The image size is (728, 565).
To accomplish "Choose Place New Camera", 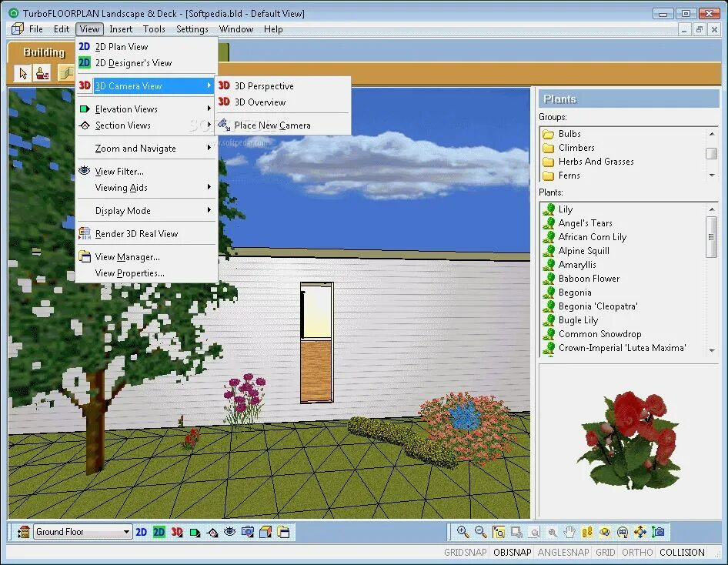I will pos(282,125).
